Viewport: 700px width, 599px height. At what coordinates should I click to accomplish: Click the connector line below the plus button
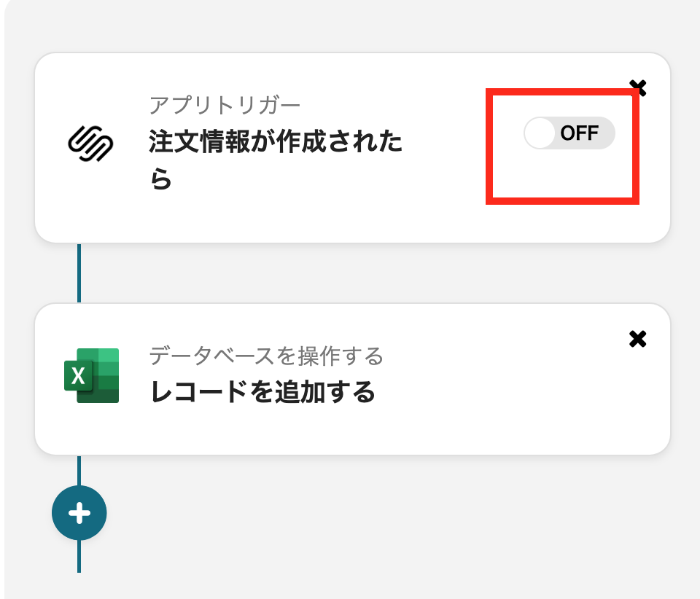click(79, 557)
